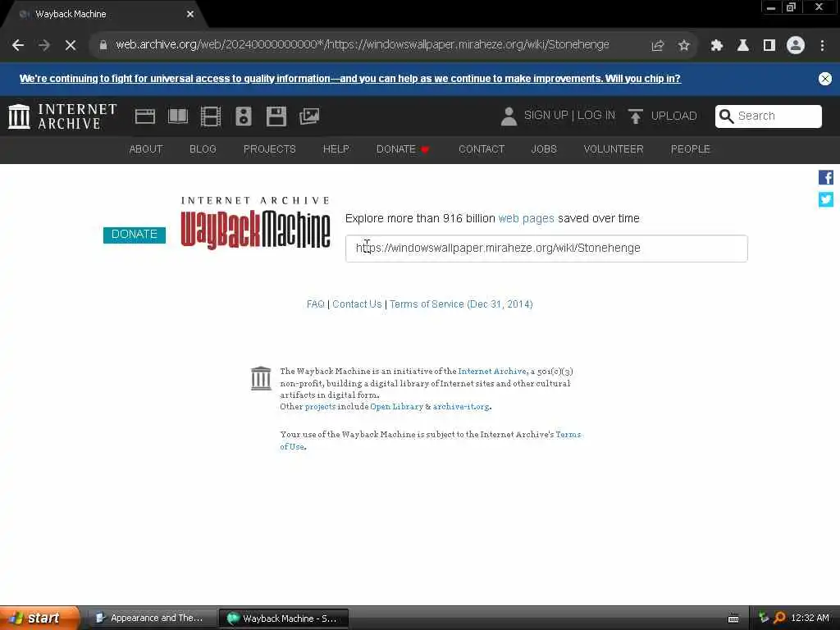Go back to the previous page
The image size is (840, 630).
(18, 46)
